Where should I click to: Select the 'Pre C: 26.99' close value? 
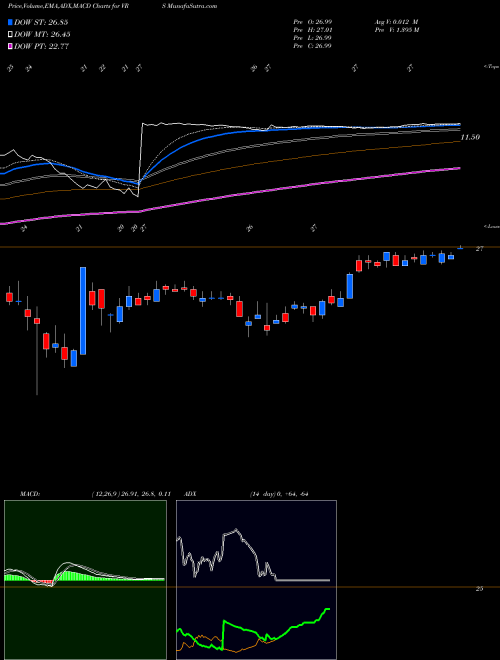[x=312, y=46]
